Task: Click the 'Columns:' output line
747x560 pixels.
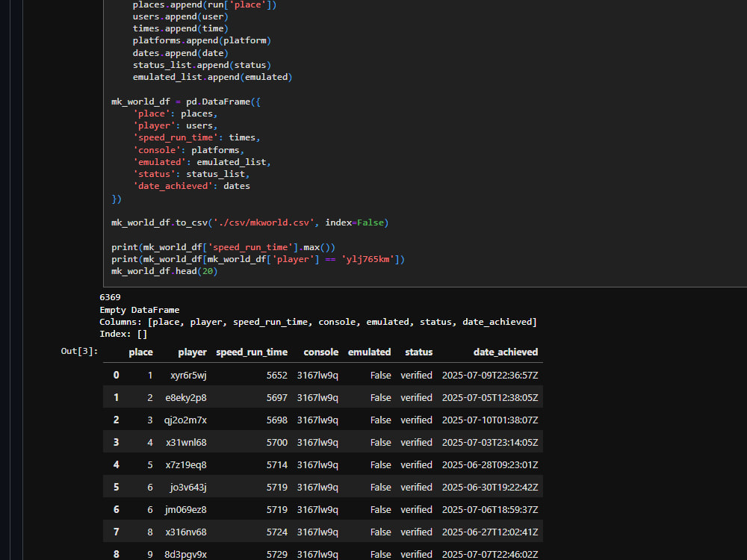Action: pyautogui.click(x=318, y=322)
